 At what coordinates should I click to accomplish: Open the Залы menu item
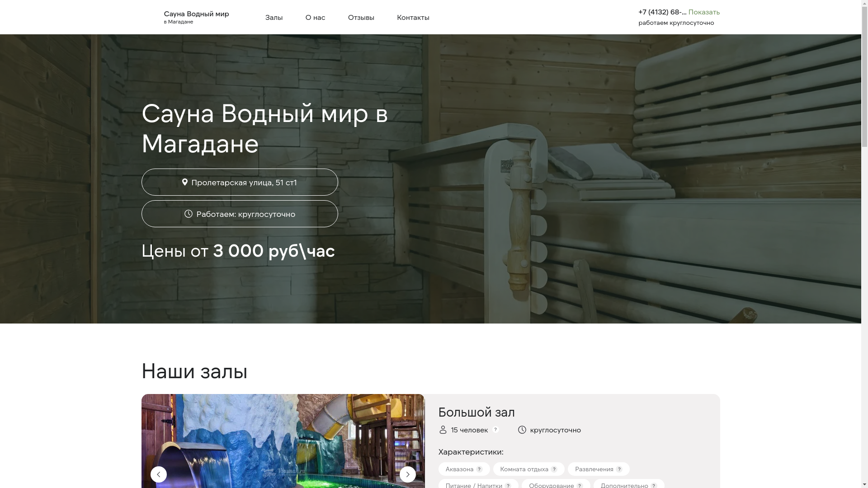(274, 17)
